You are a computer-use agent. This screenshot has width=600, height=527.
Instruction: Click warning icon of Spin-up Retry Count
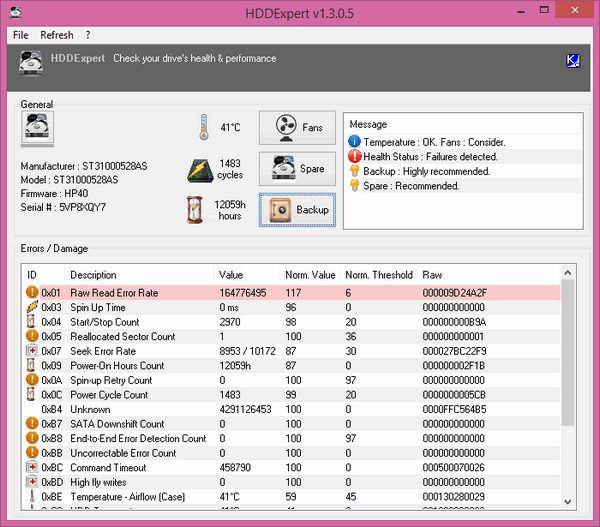32,380
